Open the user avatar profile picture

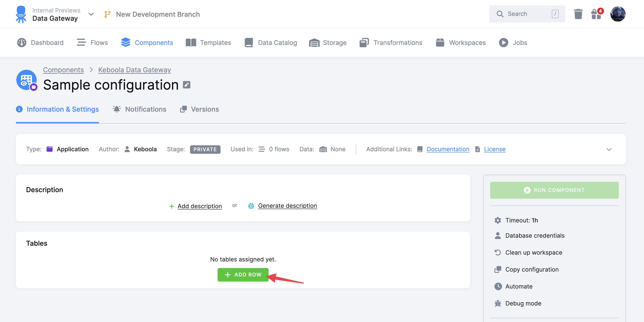coord(618,14)
